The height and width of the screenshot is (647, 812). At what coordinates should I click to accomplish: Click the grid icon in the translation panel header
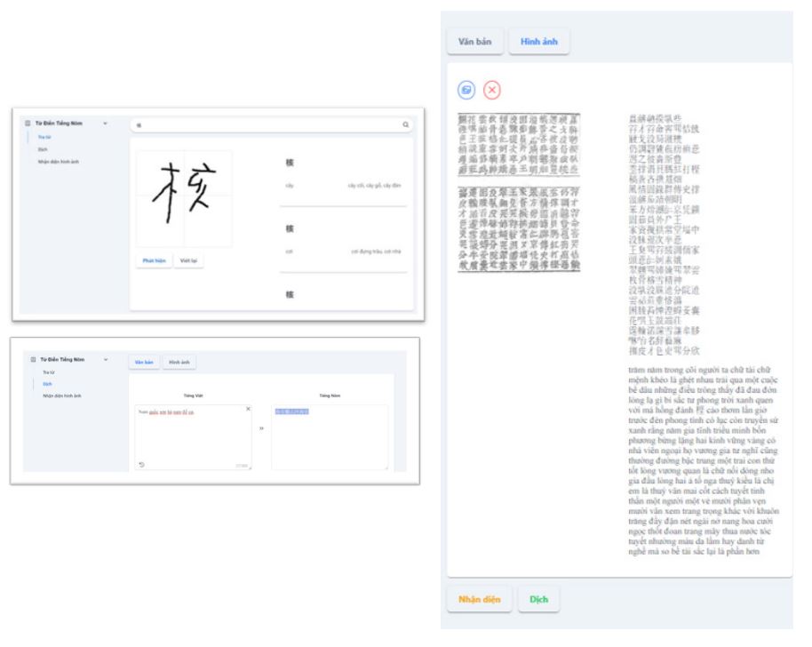click(x=32, y=357)
